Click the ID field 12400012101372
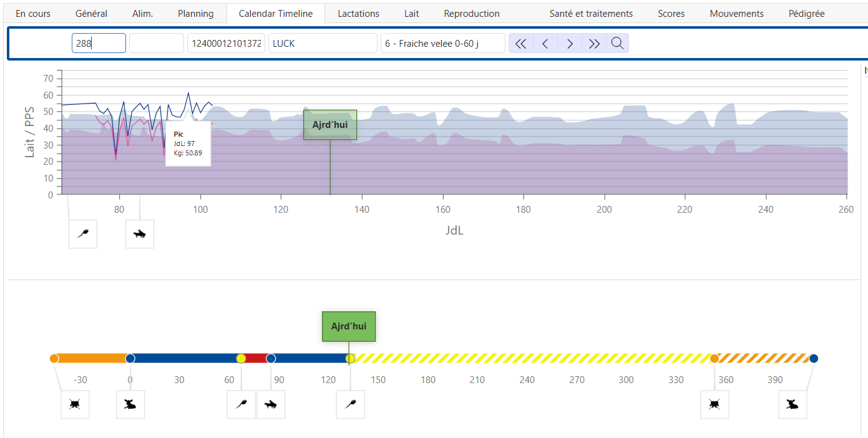The image size is (868, 438). coord(226,43)
